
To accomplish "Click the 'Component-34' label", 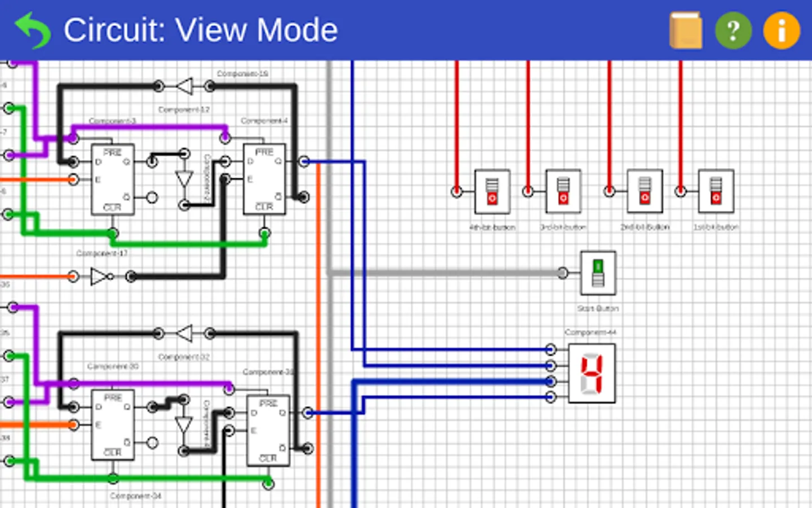I will tap(135, 496).
